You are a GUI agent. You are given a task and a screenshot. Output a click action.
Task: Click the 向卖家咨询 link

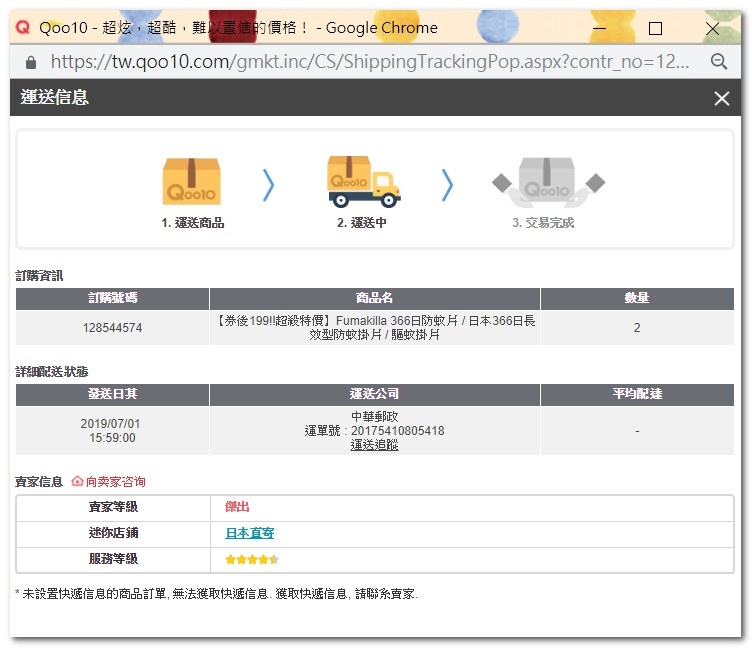(116, 482)
